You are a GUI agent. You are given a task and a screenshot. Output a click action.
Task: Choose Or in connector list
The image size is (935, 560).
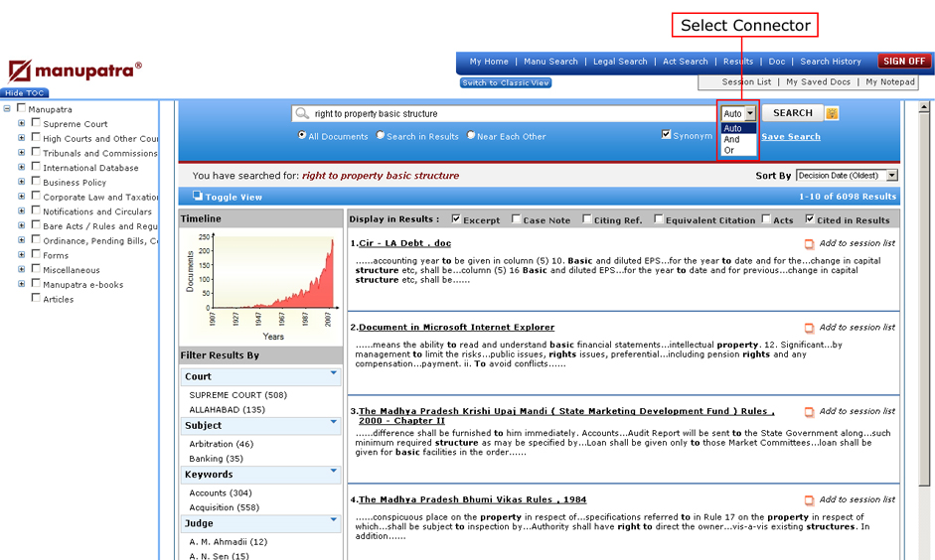point(738,150)
